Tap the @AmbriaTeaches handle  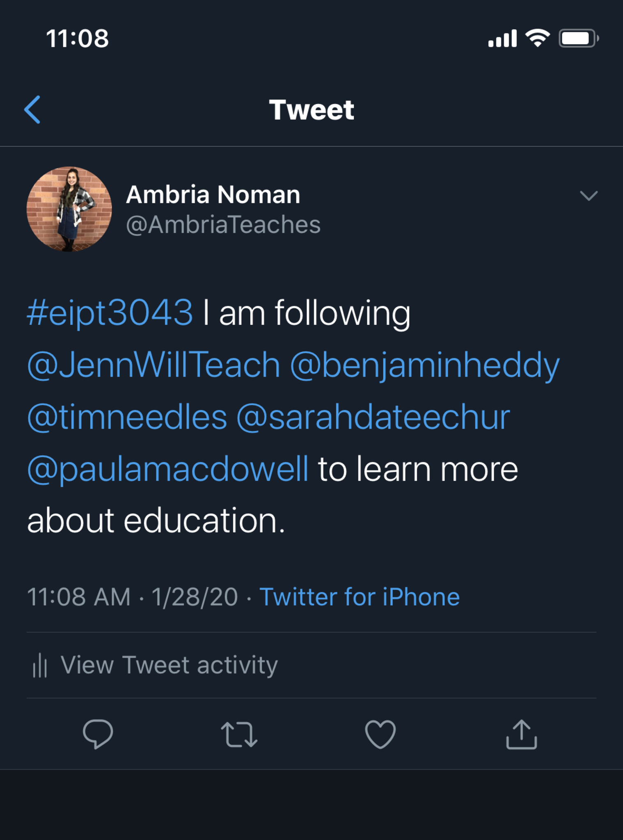coord(223,225)
